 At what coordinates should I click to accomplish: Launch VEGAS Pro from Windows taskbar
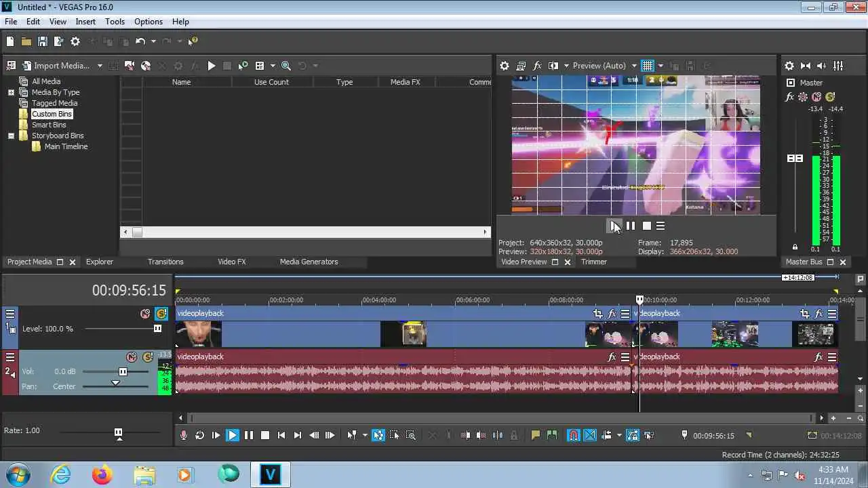[x=271, y=474]
